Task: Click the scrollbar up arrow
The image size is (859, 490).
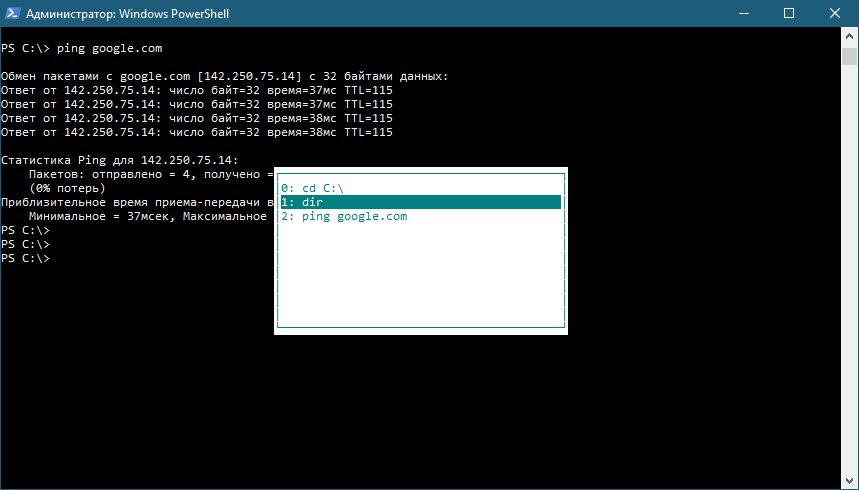Action: (x=849, y=36)
